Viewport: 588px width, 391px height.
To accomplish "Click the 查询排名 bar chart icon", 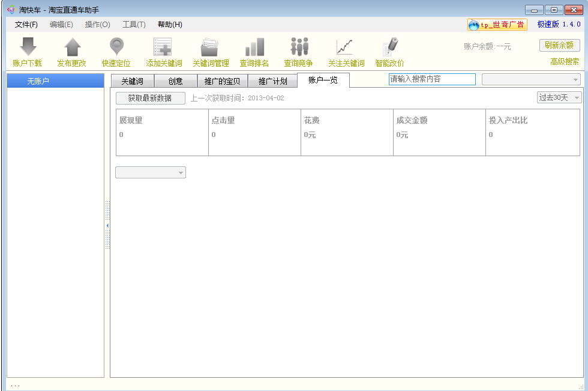I will pyautogui.click(x=254, y=47).
